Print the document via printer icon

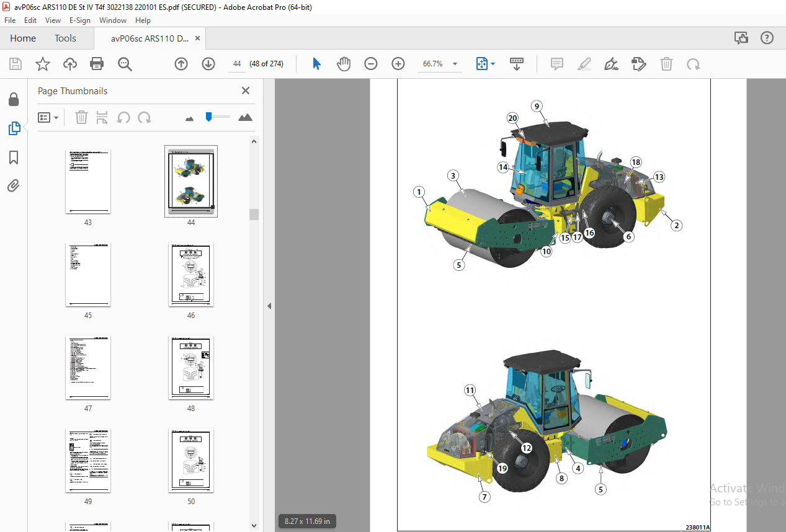[x=97, y=64]
